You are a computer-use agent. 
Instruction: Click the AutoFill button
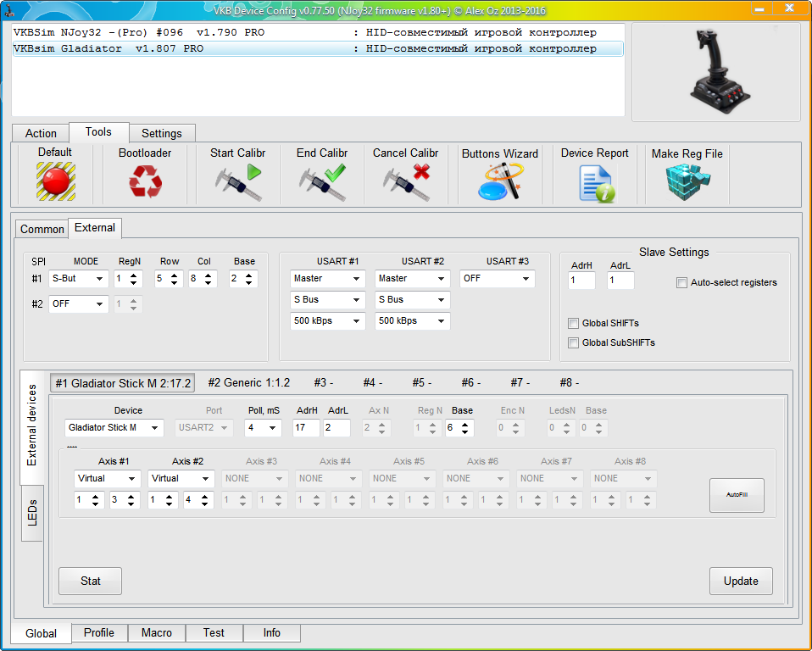737,495
